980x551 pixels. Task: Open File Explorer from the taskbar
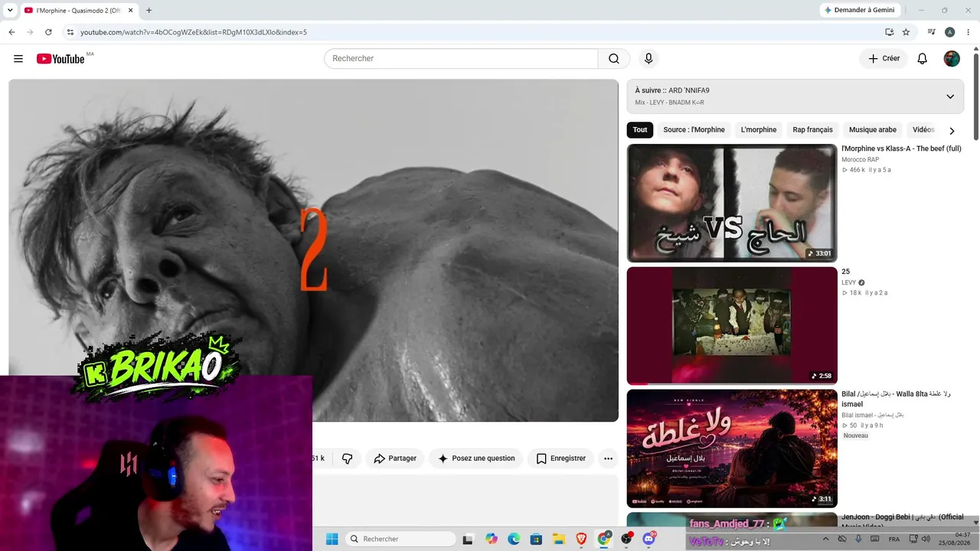tap(559, 540)
